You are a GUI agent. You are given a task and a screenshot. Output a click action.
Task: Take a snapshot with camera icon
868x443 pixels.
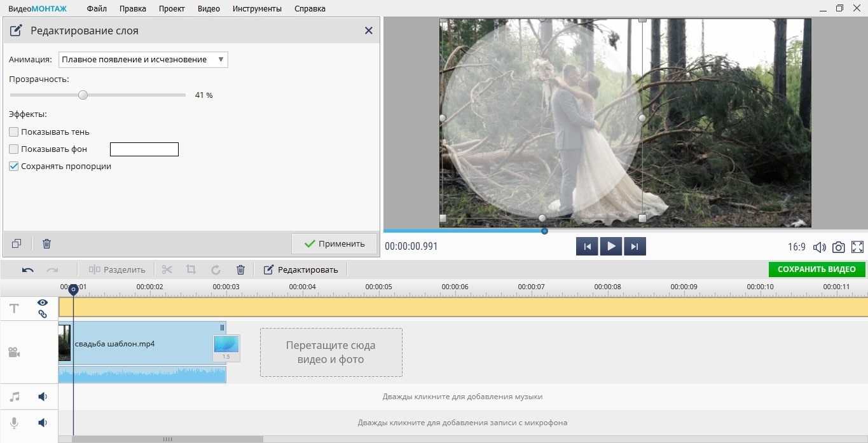tap(839, 247)
